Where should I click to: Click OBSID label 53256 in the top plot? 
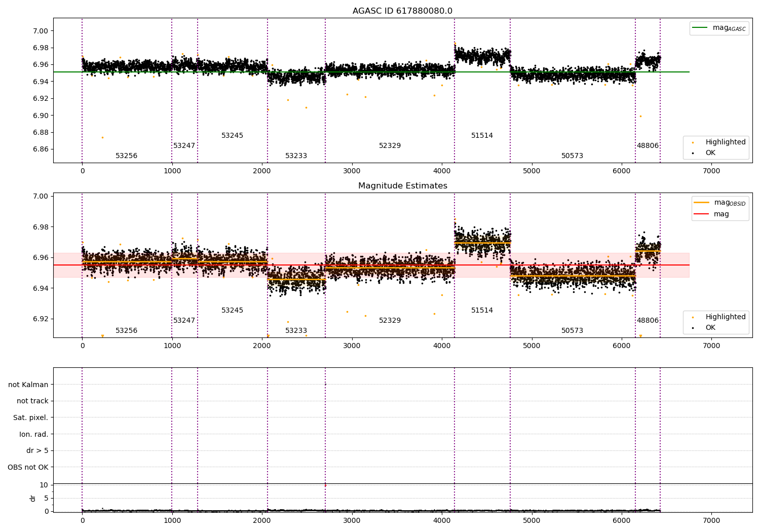pyautogui.click(x=126, y=156)
